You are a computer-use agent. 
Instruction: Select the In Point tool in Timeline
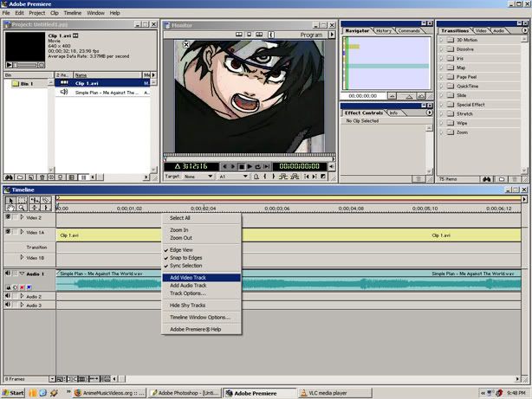[x=46, y=208]
